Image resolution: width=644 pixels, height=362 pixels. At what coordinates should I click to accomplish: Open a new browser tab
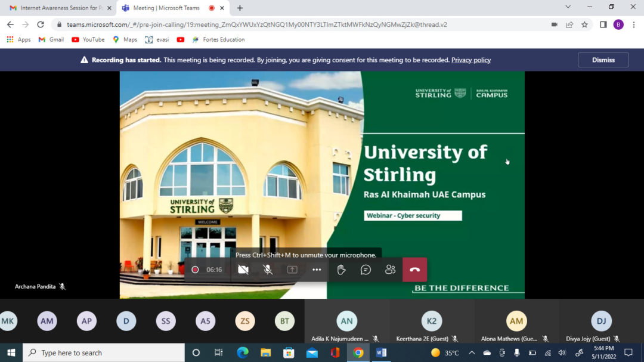(x=240, y=8)
